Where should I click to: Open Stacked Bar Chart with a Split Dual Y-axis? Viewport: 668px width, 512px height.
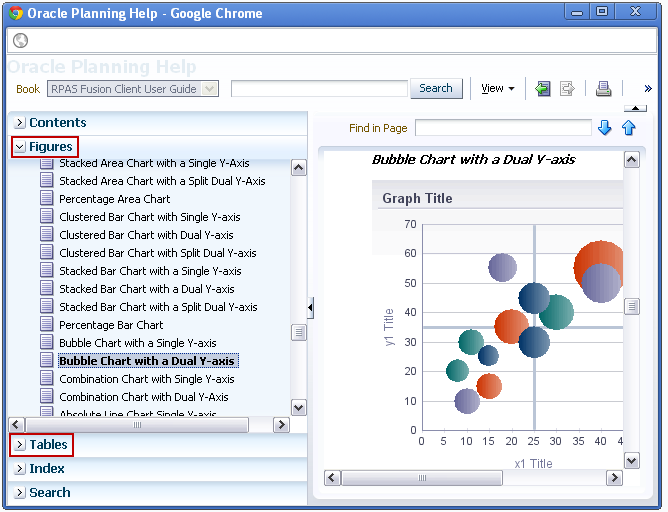click(158, 307)
